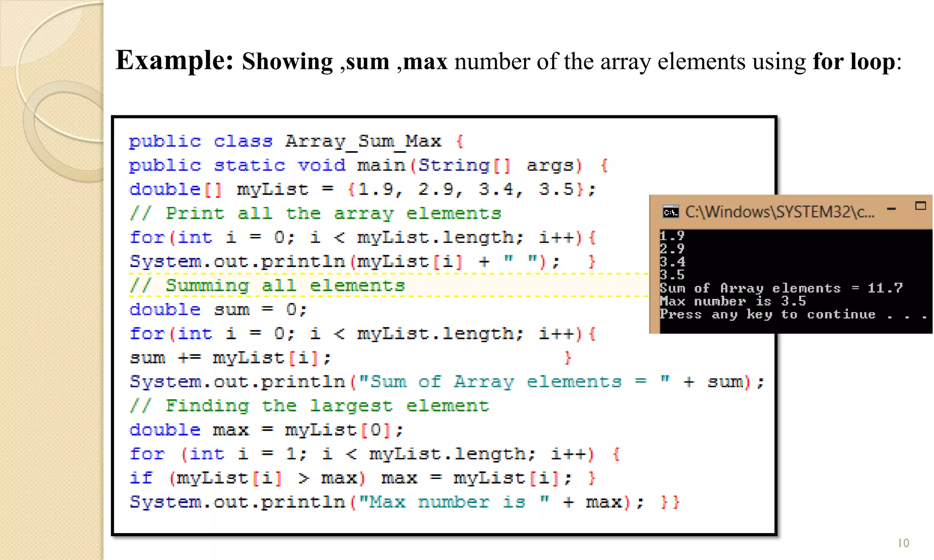Click the first output value 1.9 in console

tap(672, 236)
